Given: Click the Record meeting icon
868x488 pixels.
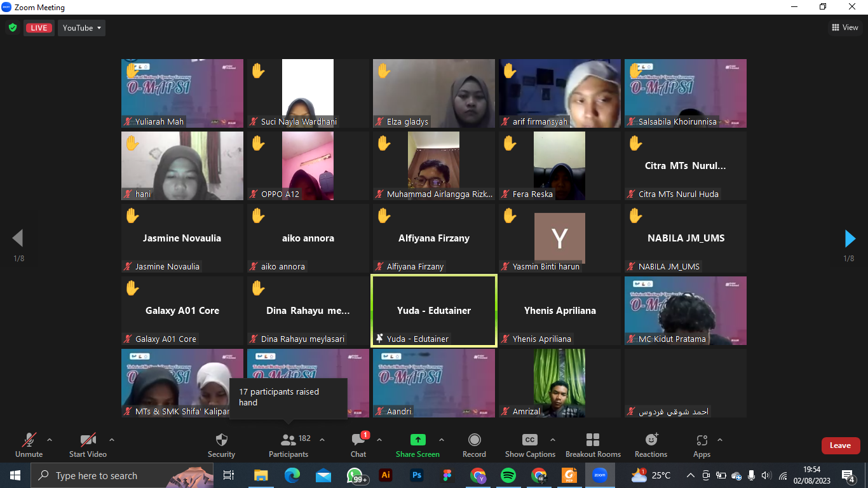Looking at the screenshot, I should tap(474, 445).
